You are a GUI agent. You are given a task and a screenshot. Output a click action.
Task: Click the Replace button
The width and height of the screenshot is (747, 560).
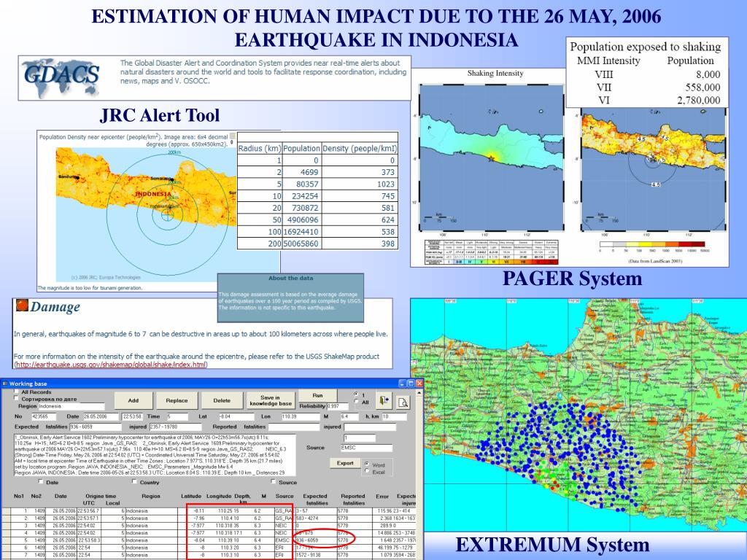click(177, 400)
